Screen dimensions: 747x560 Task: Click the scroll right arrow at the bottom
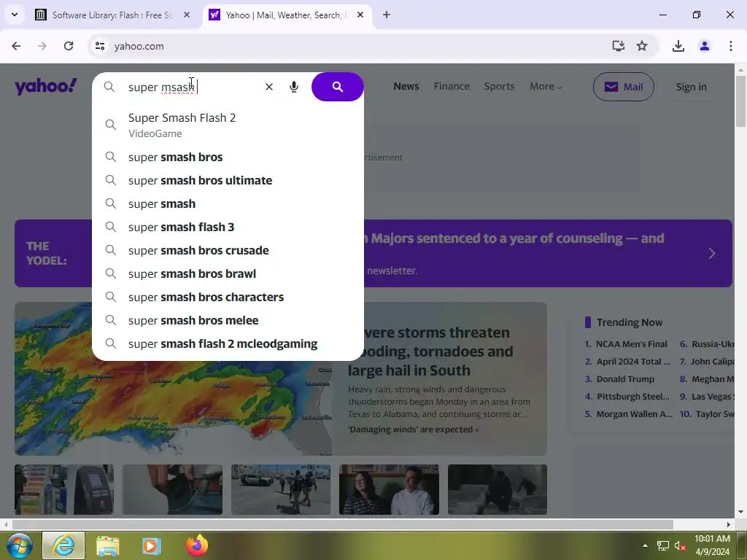click(x=729, y=525)
